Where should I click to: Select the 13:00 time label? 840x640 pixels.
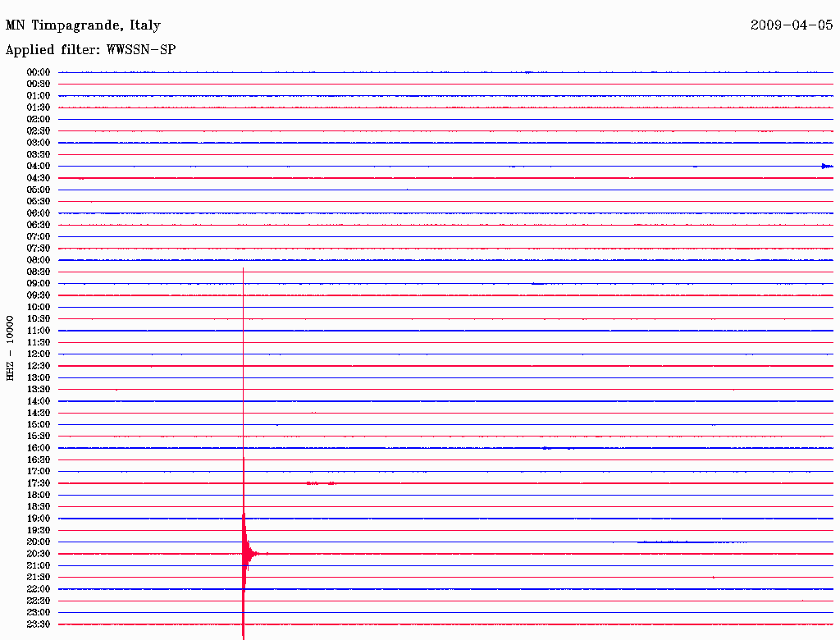[39, 377]
